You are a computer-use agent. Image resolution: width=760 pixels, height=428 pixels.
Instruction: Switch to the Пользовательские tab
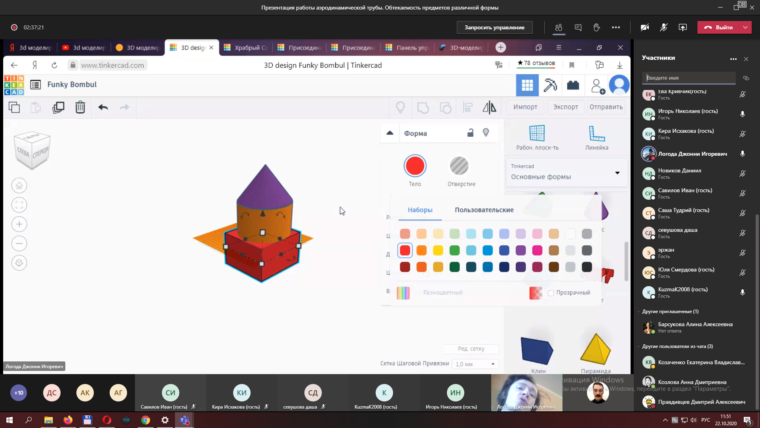[x=484, y=210]
